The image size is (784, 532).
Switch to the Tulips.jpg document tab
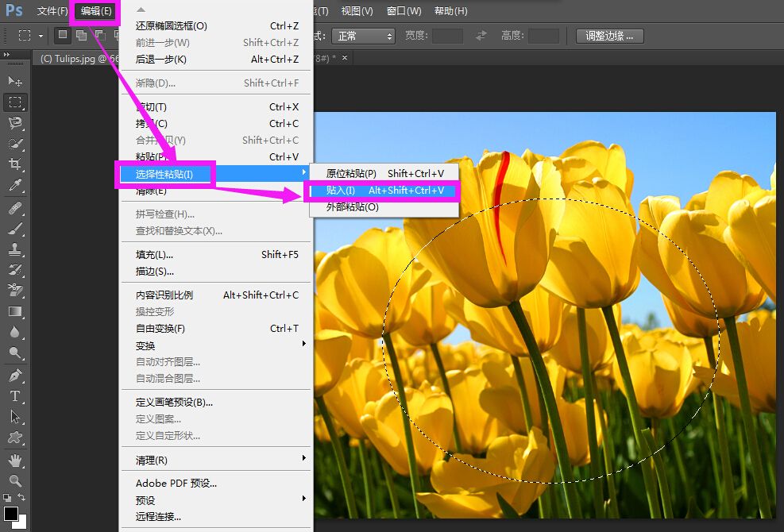tap(78, 59)
